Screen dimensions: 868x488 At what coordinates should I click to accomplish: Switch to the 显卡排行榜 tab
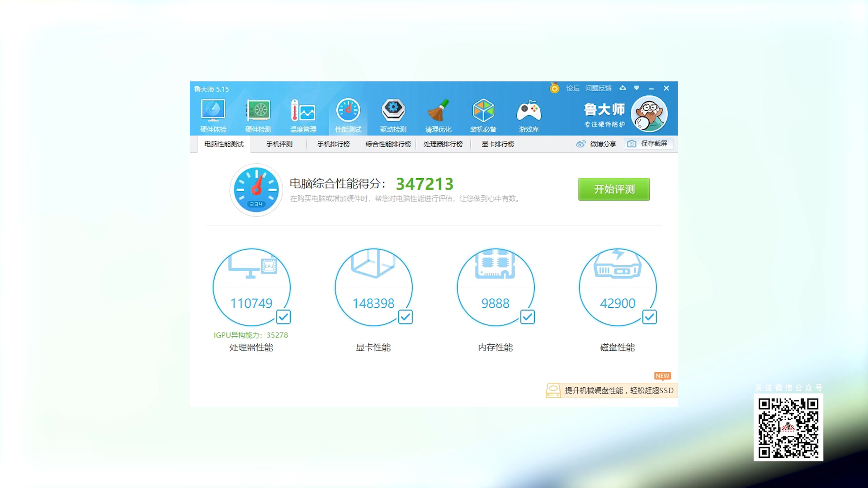pos(498,144)
